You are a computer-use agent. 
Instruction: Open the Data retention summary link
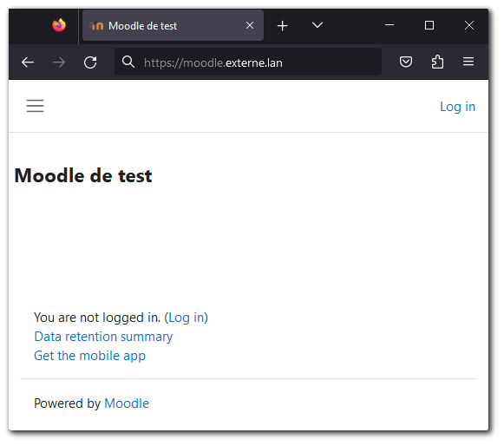coord(103,337)
